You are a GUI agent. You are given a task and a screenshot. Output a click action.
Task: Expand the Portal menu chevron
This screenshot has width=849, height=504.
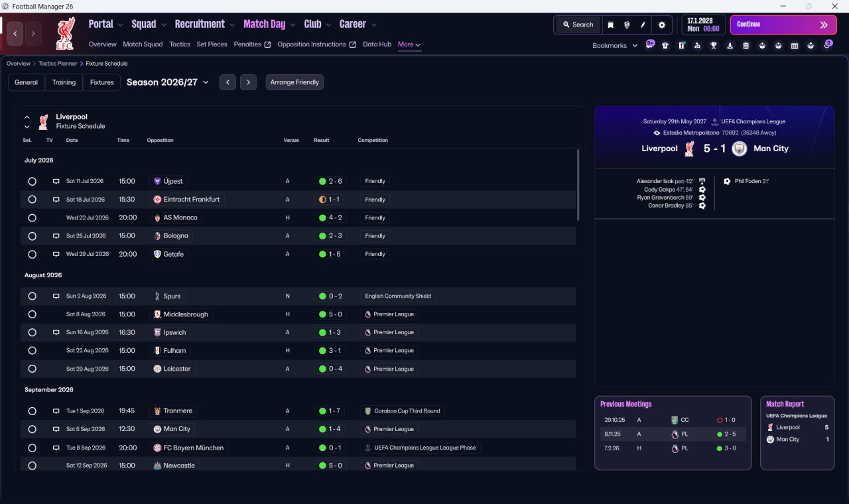pyautogui.click(x=120, y=25)
